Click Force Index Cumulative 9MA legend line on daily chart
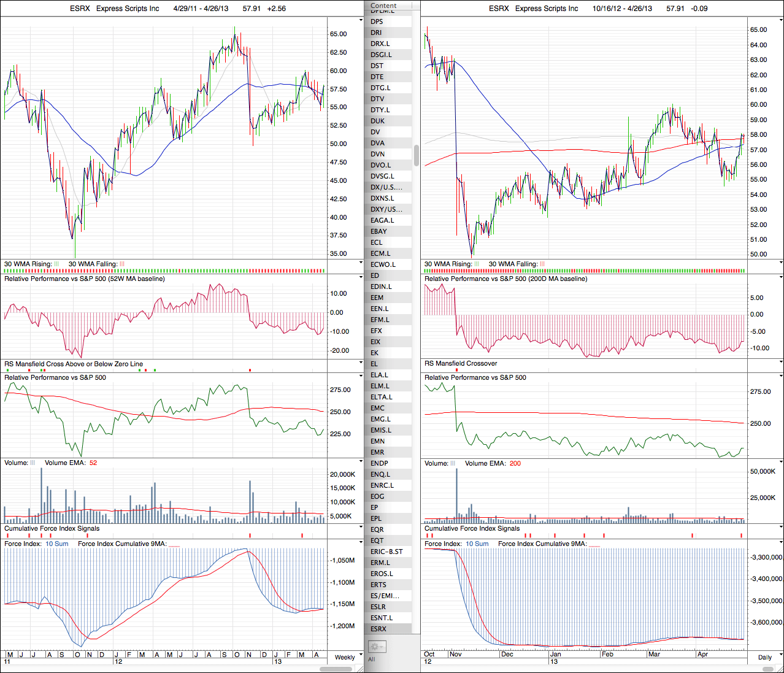 point(594,544)
